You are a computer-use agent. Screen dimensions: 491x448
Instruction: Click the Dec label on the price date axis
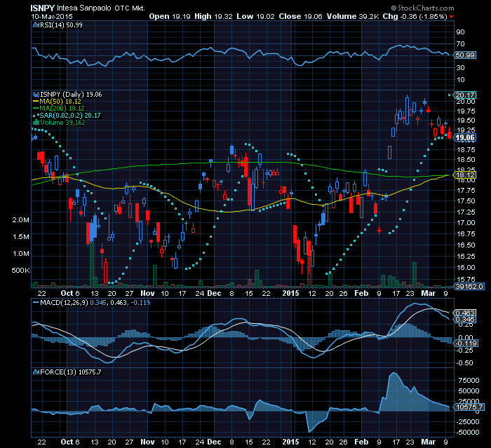tap(214, 293)
